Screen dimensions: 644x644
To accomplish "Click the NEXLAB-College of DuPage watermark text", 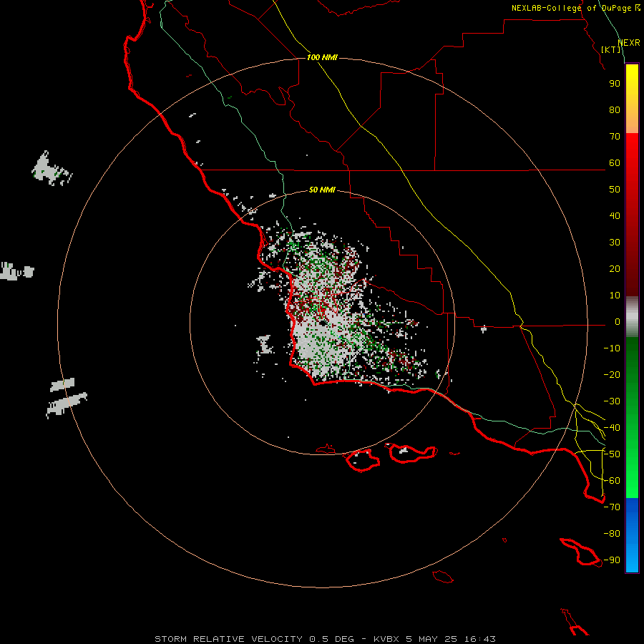I will coord(576,8).
